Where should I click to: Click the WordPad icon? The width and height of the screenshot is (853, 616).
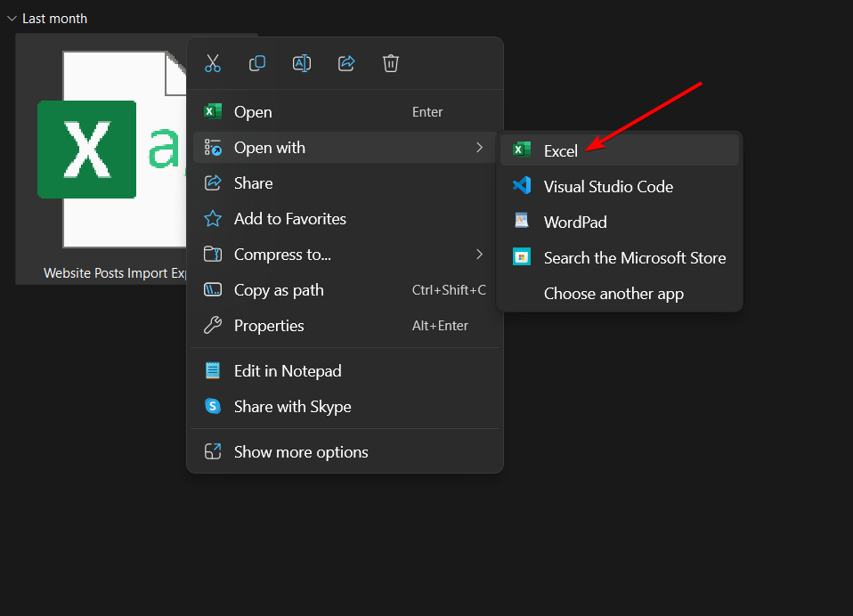tap(522, 221)
